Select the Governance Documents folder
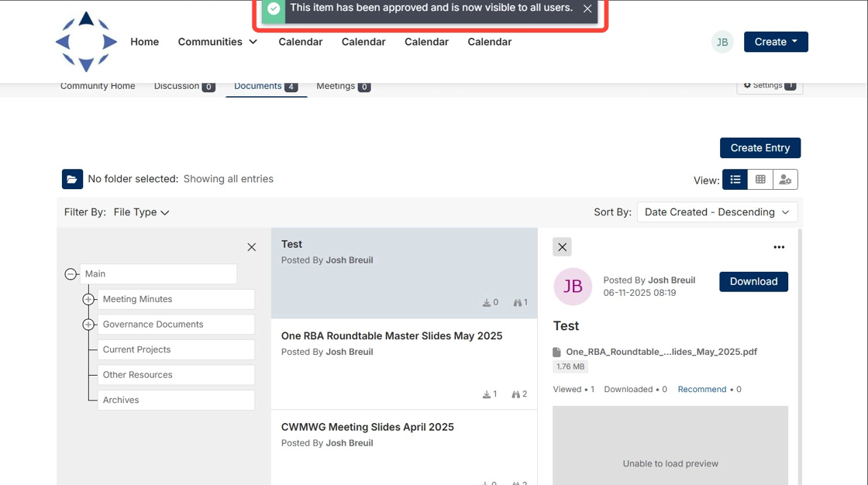Image resolution: width=868 pixels, height=485 pixels. tap(176, 325)
